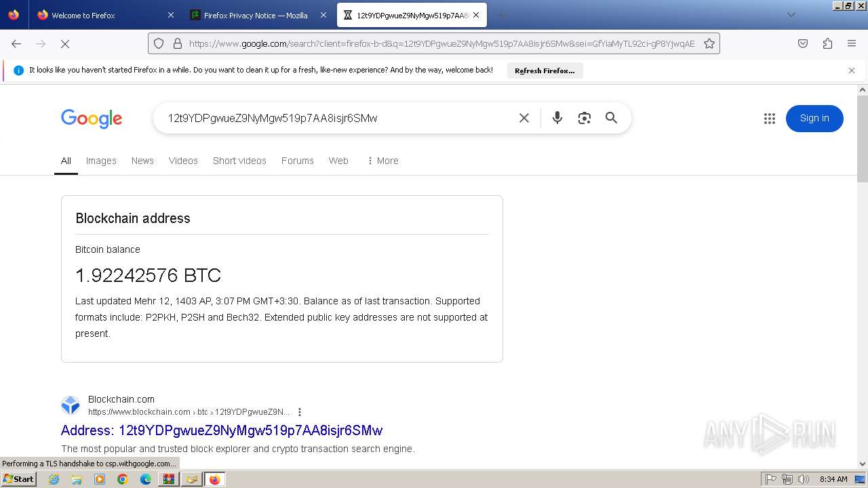Sign in to Google

(x=814, y=119)
